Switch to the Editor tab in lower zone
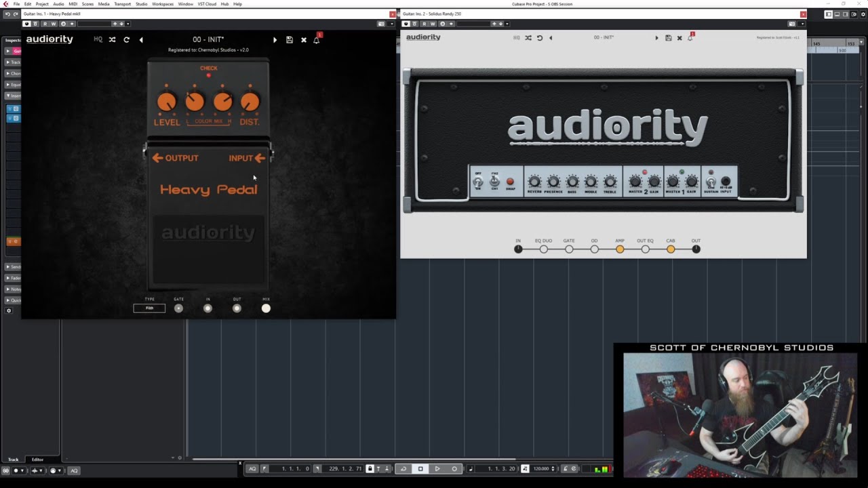Screen dimensions: 868x488 pyautogui.click(x=37, y=460)
